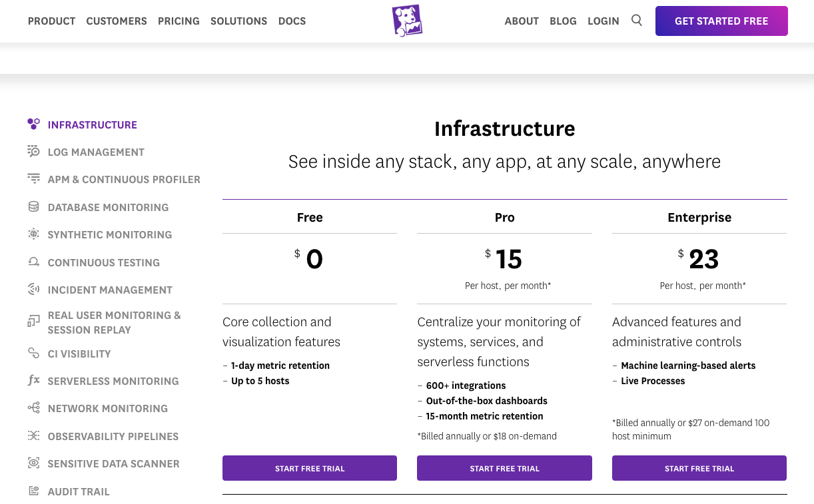Select the Infrastructure sidebar icon
814x504 pixels.
[33, 124]
